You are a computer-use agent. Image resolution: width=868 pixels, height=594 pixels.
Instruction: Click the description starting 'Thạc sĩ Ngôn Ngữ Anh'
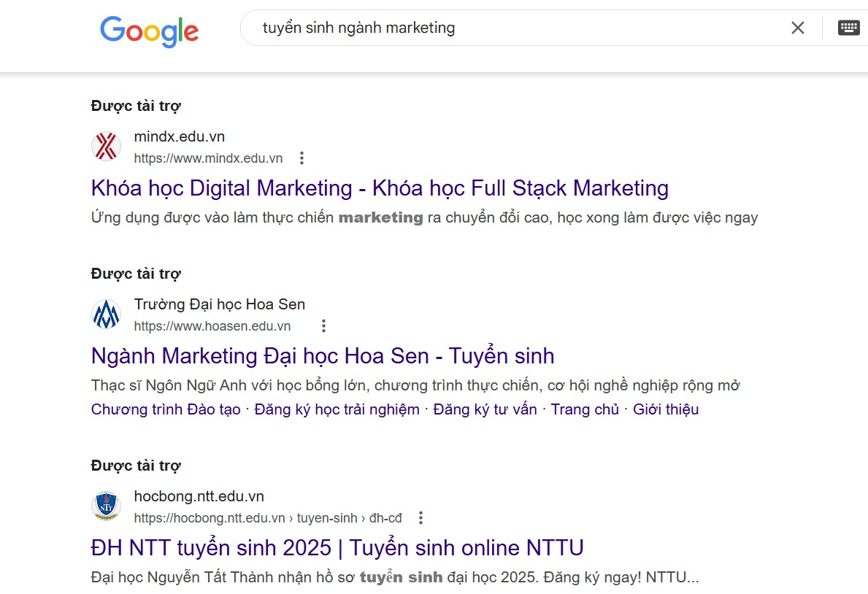415,385
